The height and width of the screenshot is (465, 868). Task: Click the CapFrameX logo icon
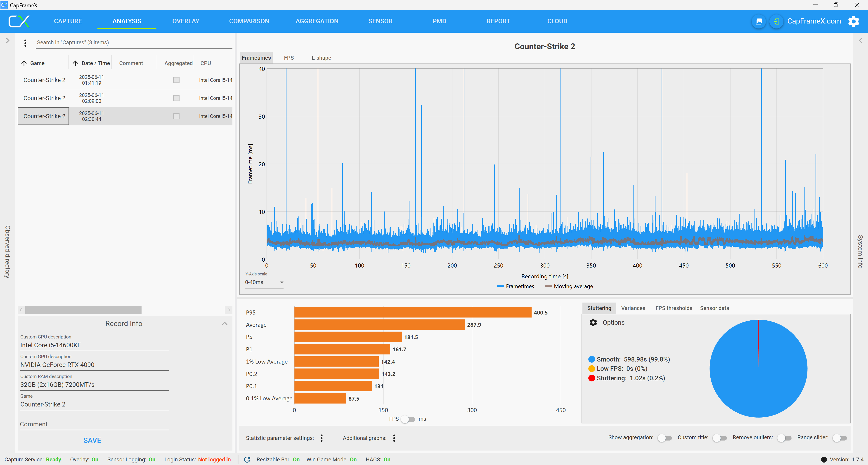pos(19,21)
